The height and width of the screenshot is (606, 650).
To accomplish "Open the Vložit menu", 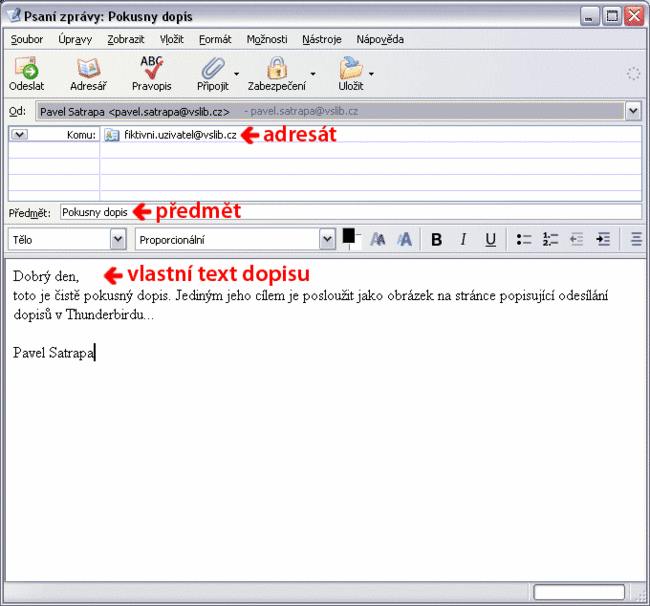I will (172, 39).
